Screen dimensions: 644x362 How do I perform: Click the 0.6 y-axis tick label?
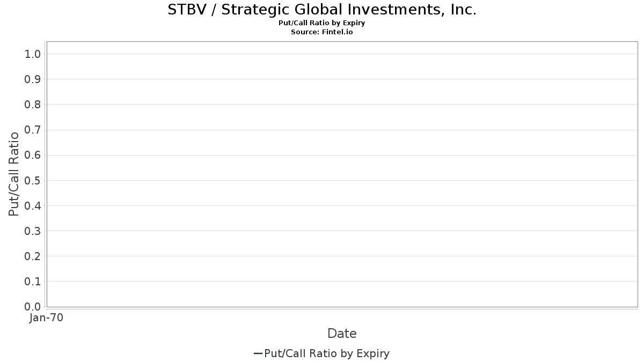pyautogui.click(x=33, y=155)
